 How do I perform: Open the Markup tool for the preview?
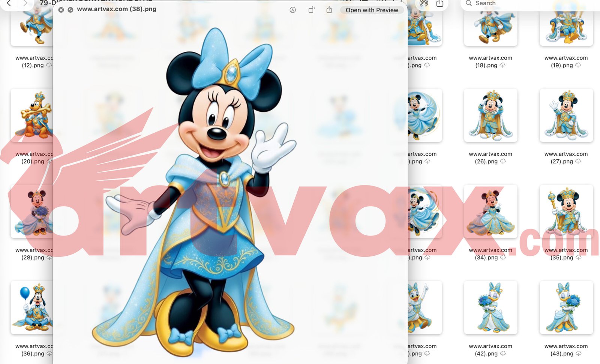point(293,10)
